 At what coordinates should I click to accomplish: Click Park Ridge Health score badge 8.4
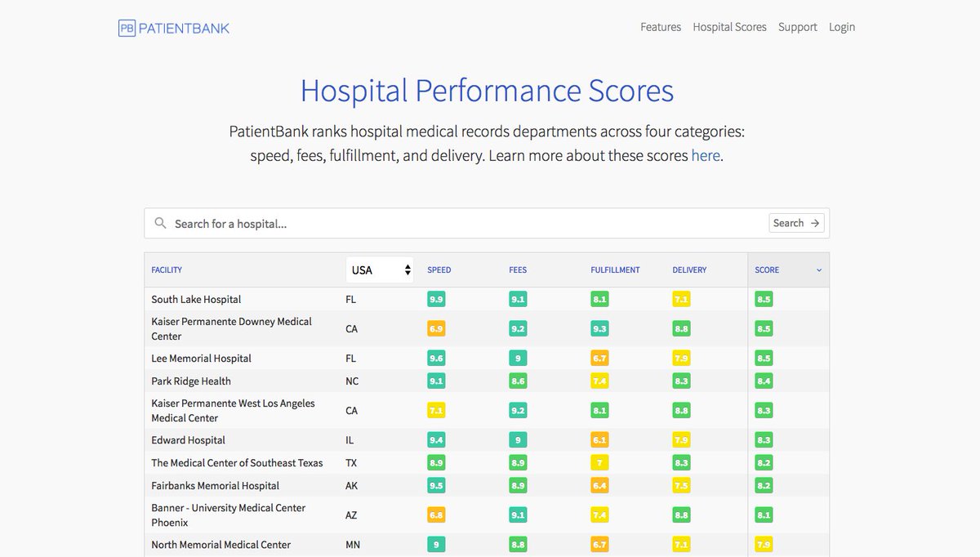(x=764, y=381)
